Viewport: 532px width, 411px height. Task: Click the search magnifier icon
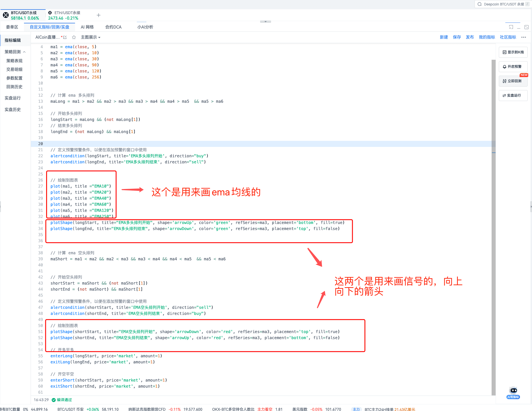(x=479, y=4)
